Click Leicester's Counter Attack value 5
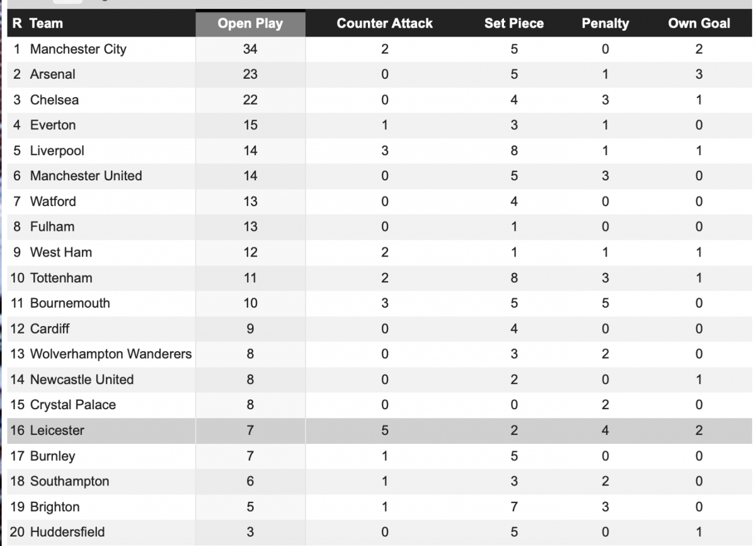Image resolution: width=756 pixels, height=546 pixels. point(384,431)
